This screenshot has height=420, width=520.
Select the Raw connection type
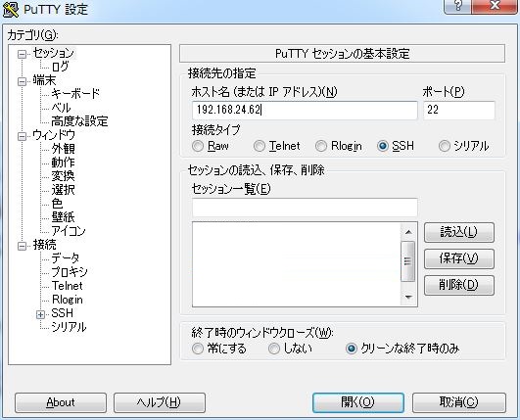click(x=198, y=146)
